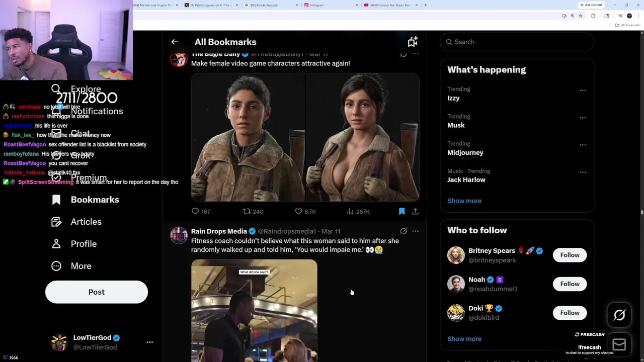Open LowTierGod account avatar
The width and height of the screenshot is (644, 362).
59,342
